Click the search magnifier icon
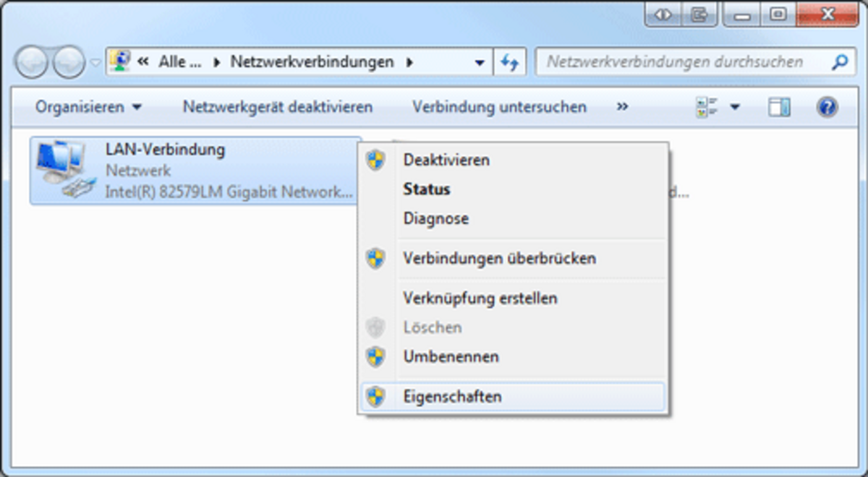This screenshot has width=868, height=477. tap(840, 63)
